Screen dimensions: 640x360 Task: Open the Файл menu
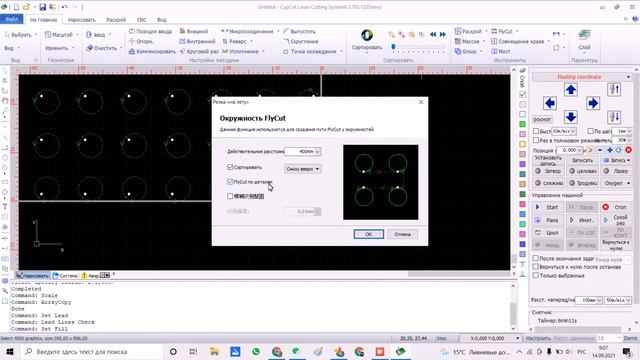click(11, 19)
